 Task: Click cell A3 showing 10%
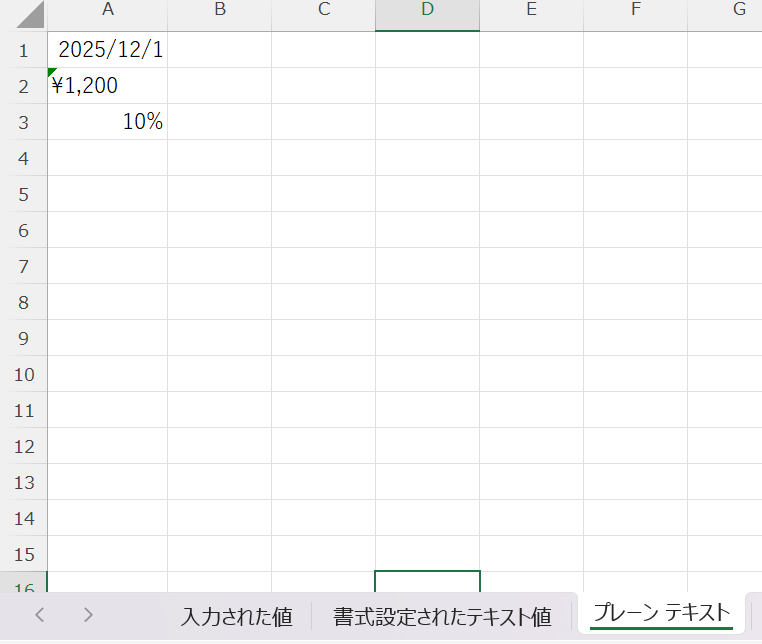tap(107, 122)
